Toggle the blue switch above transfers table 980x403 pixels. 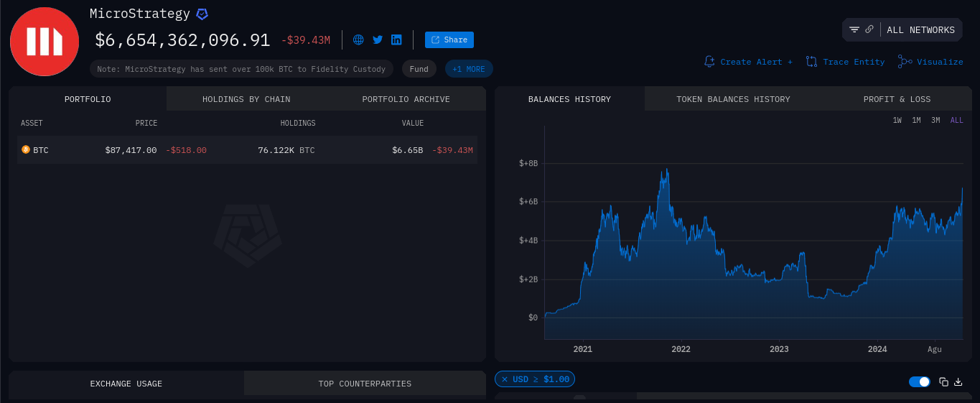point(920,381)
